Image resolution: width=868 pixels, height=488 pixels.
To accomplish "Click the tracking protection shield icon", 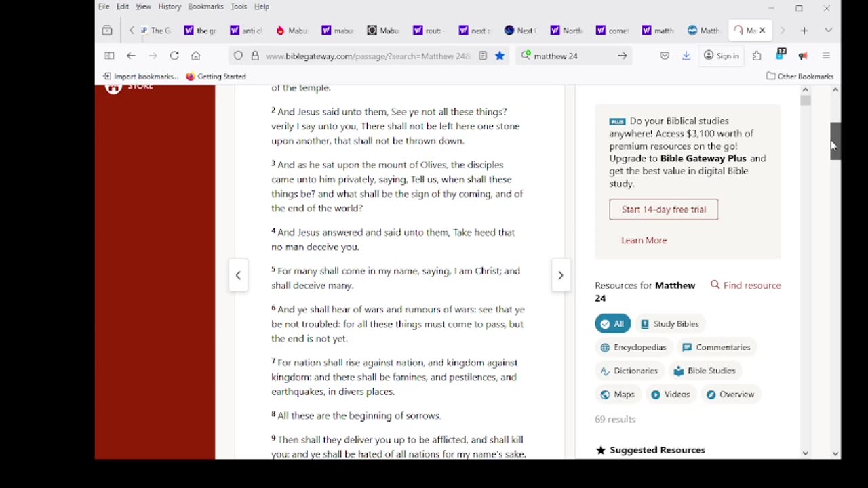I will 238,56.
